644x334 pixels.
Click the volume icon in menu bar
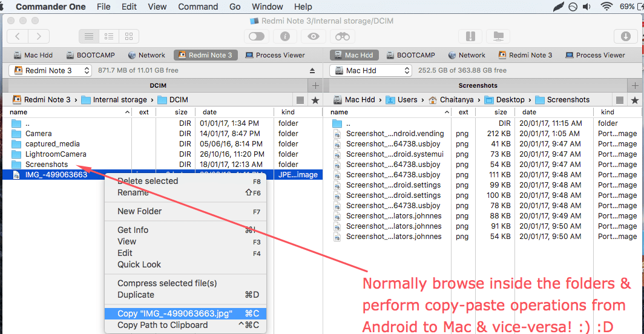click(587, 7)
